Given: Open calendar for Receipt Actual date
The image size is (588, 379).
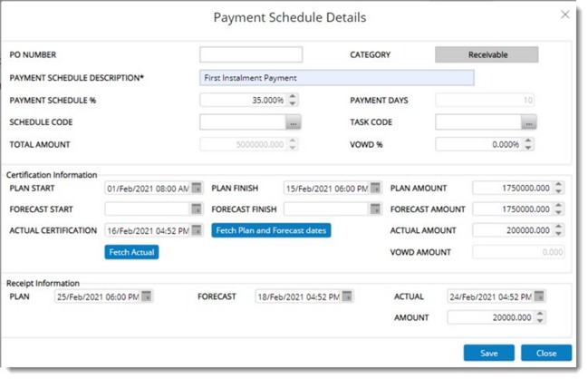Looking at the screenshot, I should 540,296.
